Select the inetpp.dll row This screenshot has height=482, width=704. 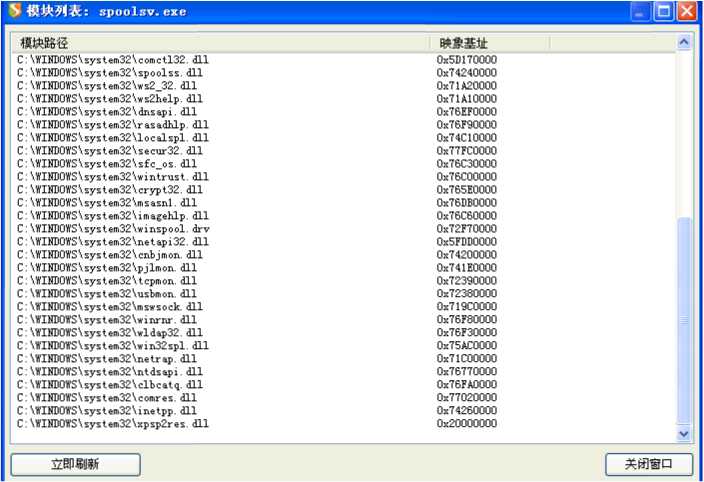tap(343, 411)
